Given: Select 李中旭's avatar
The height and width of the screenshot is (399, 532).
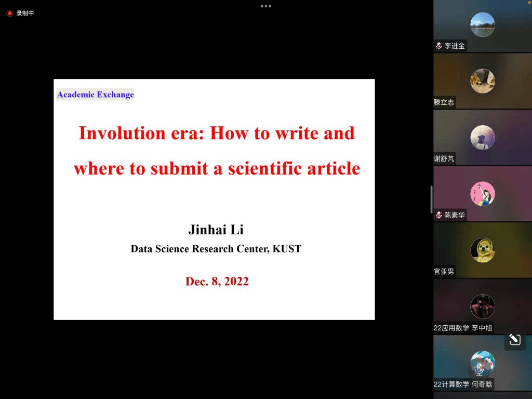Looking at the screenshot, I should click(x=482, y=307).
